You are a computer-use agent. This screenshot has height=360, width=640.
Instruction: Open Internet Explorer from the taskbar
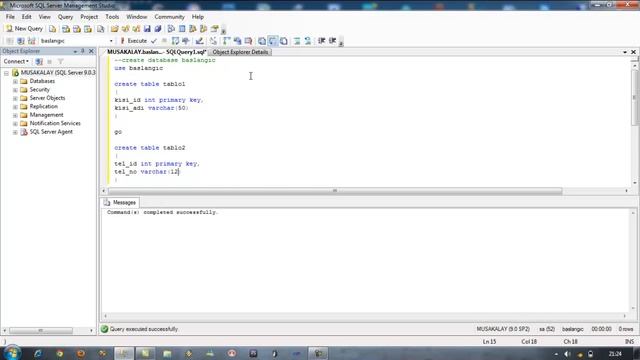click(38, 353)
